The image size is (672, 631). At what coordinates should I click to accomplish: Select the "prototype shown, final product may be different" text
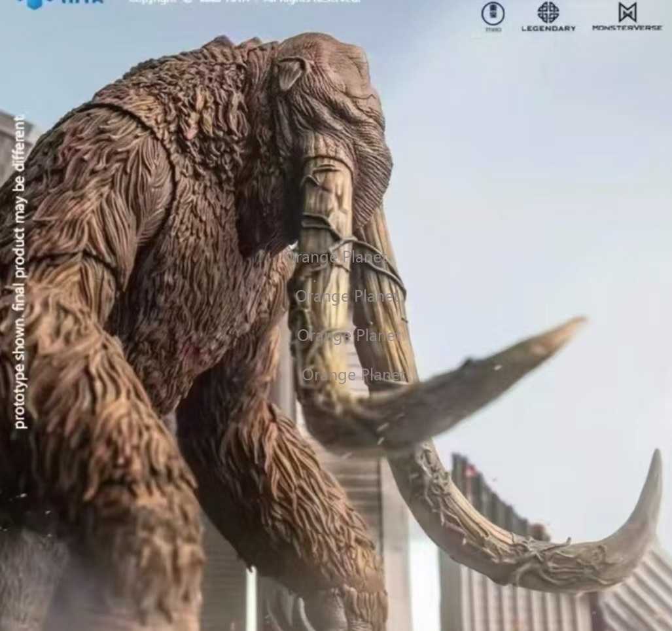tap(20, 272)
